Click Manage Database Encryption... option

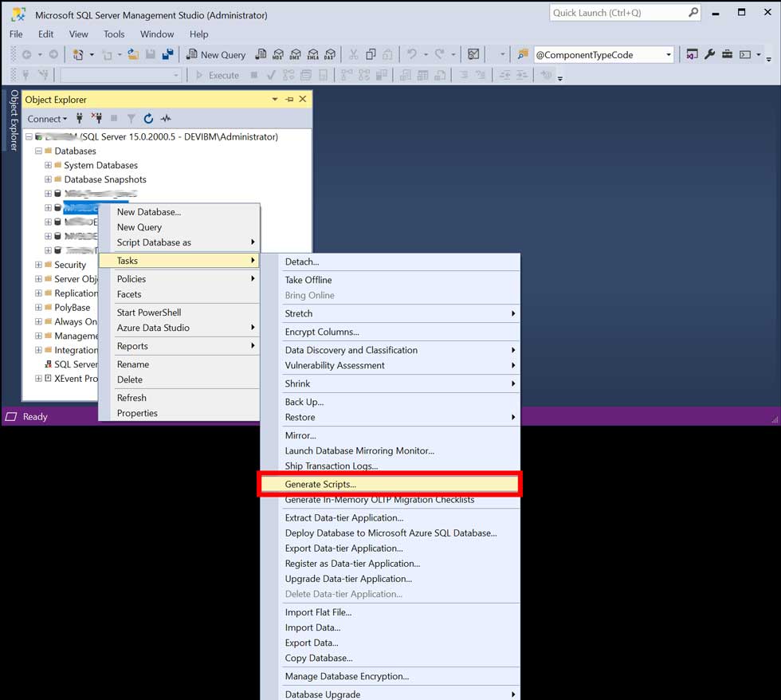(390, 677)
